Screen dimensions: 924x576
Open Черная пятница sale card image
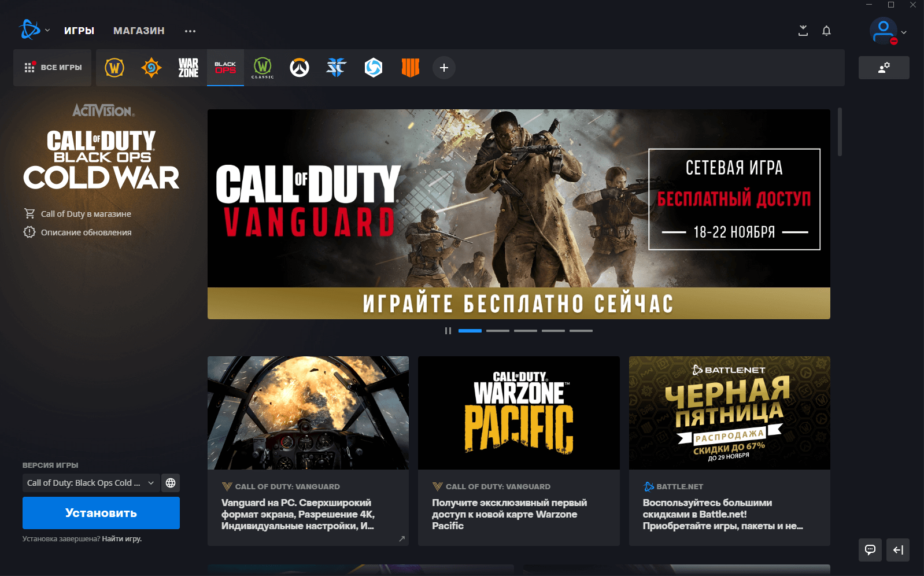tap(730, 413)
